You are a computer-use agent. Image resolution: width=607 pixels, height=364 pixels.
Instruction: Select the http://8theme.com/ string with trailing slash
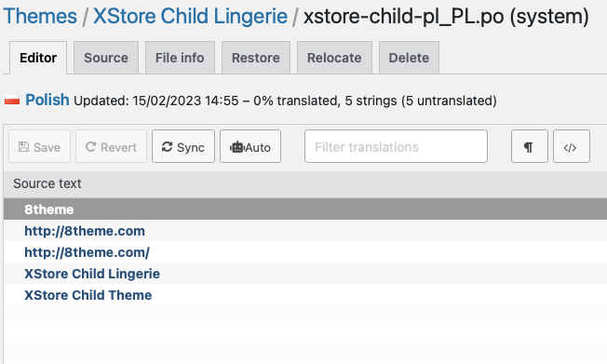(87, 252)
